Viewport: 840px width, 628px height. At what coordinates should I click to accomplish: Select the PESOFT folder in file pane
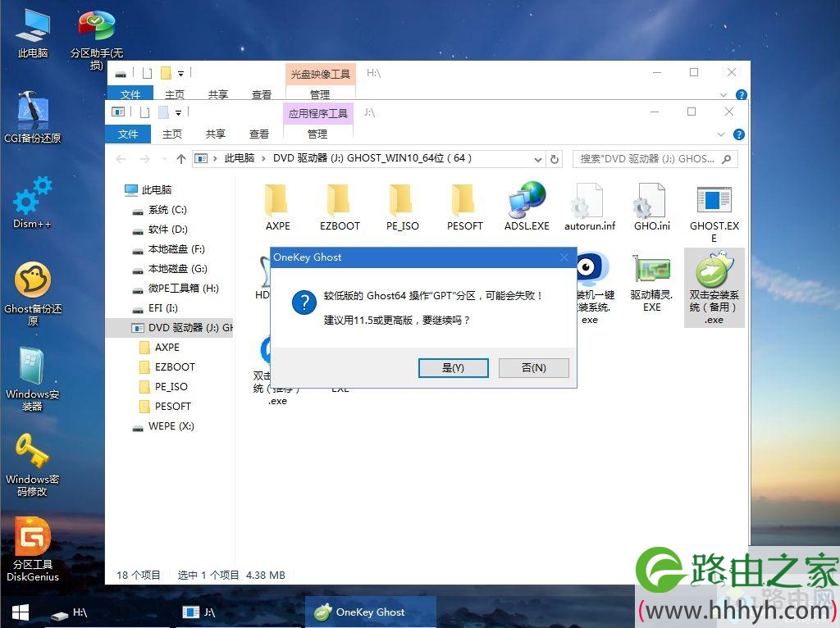coord(464,207)
